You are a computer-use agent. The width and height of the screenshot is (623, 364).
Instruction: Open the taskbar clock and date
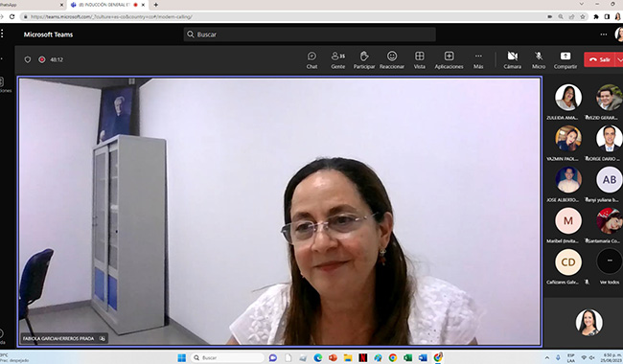[x=612, y=357]
